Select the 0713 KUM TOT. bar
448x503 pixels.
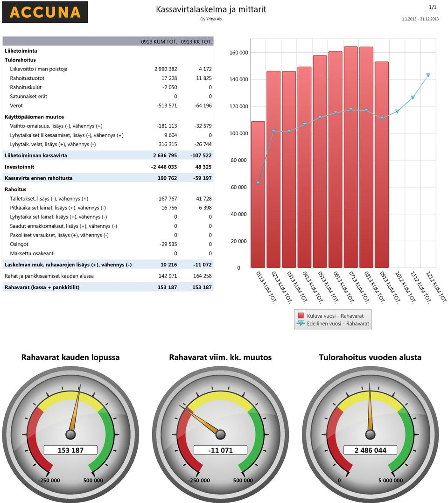(351, 157)
